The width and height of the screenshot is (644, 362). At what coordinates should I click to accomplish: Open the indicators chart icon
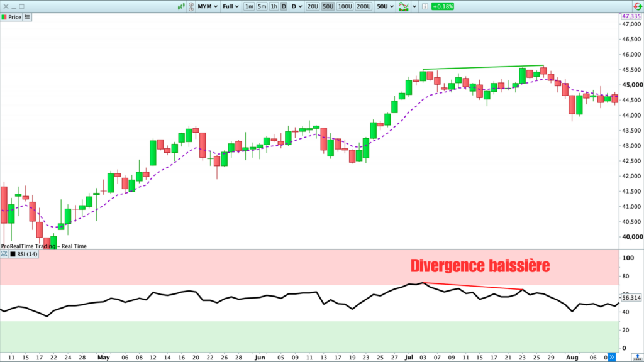coord(404,6)
